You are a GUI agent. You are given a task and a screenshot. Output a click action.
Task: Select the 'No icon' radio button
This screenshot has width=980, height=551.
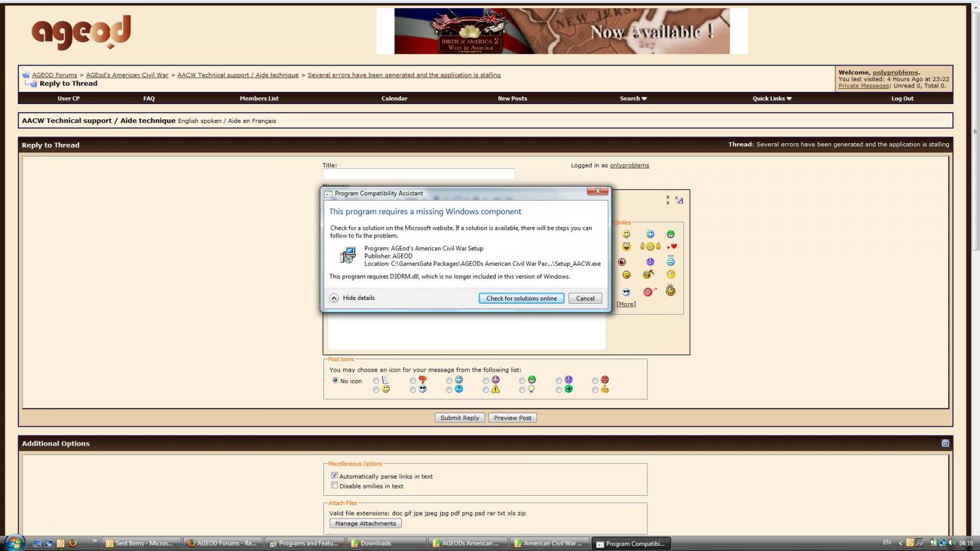tap(335, 380)
